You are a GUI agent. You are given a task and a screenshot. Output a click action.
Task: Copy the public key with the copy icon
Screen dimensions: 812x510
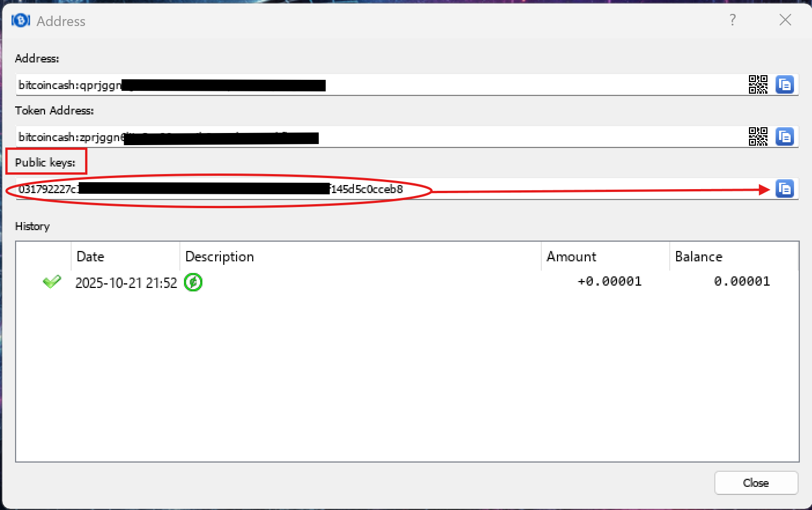coord(785,189)
